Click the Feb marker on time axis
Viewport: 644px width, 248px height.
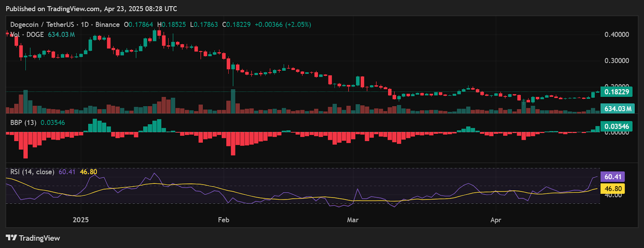223,220
